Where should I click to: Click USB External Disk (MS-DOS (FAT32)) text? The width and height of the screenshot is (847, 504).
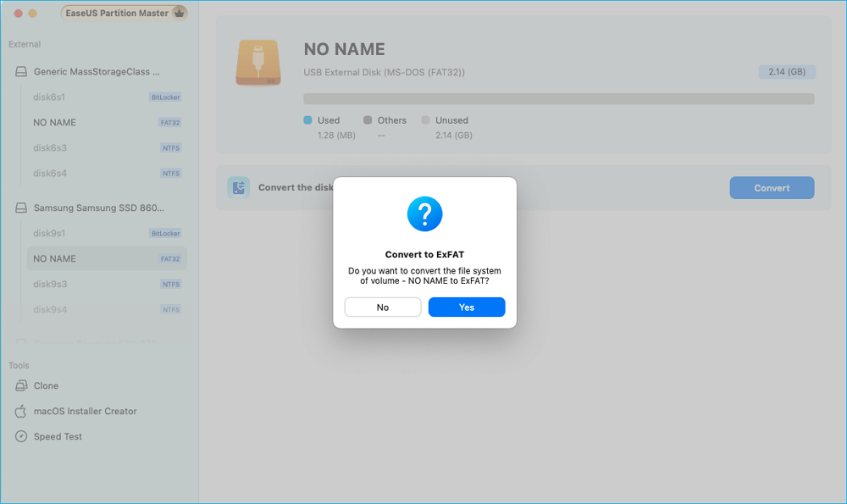coord(384,72)
